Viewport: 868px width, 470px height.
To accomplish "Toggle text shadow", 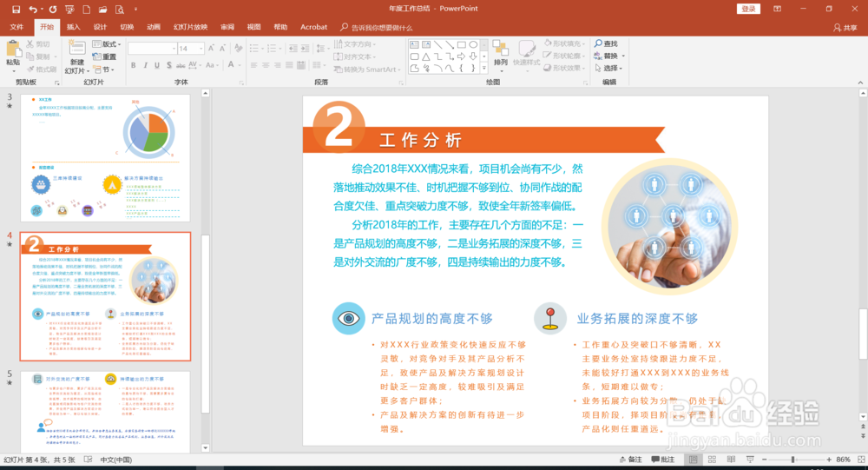I will point(169,65).
